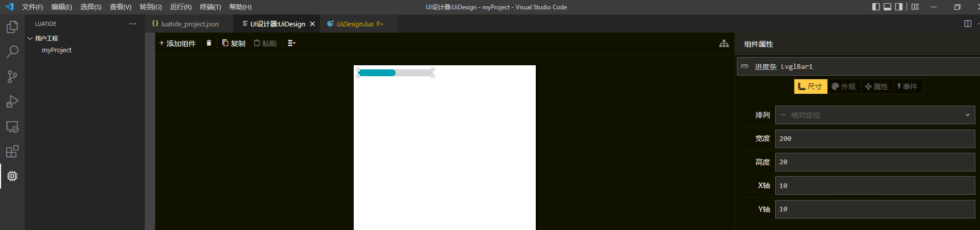Toggle secondary side bar layout icon
980x230 pixels.
[x=899, y=7]
